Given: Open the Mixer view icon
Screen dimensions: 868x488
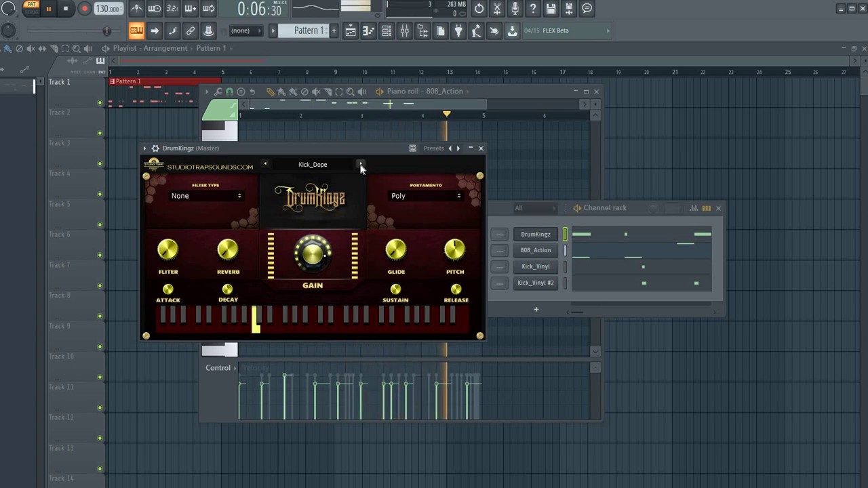Looking at the screenshot, I should click(404, 30).
